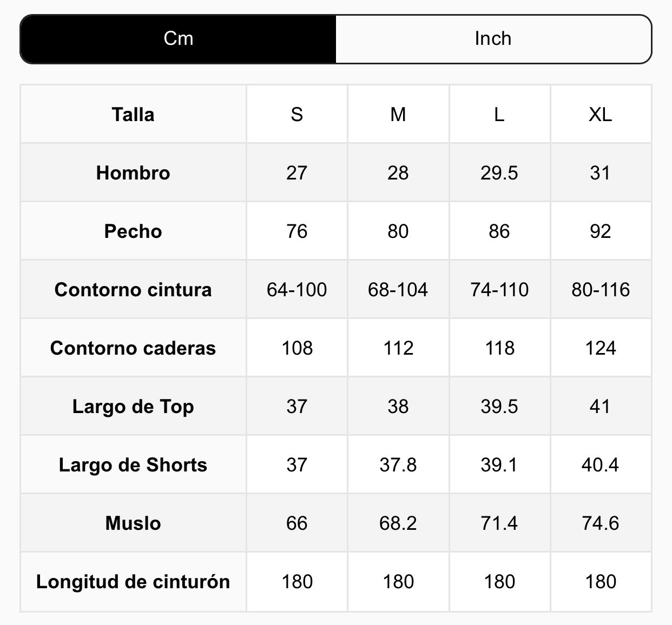672x625 pixels.
Task: Click the 68.2 Muslo value for M
Action: point(398,523)
